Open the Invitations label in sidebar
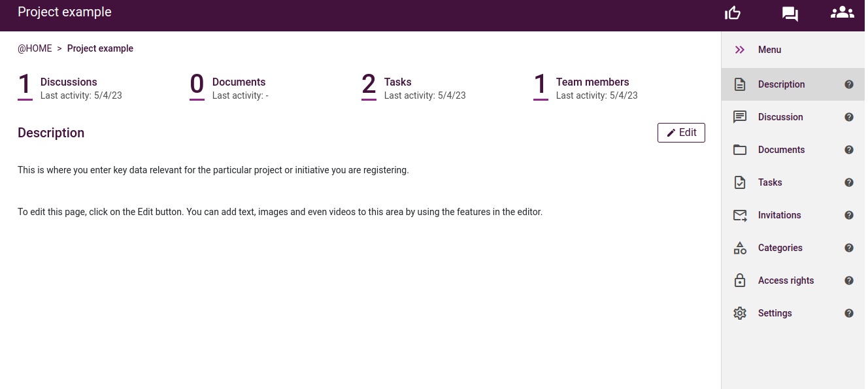Image resolution: width=868 pixels, height=389 pixels. (779, 215)
